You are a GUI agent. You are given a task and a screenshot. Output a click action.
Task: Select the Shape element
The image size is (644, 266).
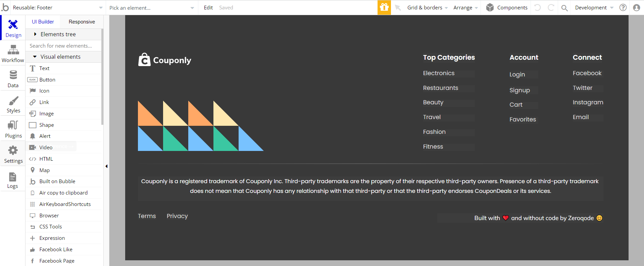(63, 125)
